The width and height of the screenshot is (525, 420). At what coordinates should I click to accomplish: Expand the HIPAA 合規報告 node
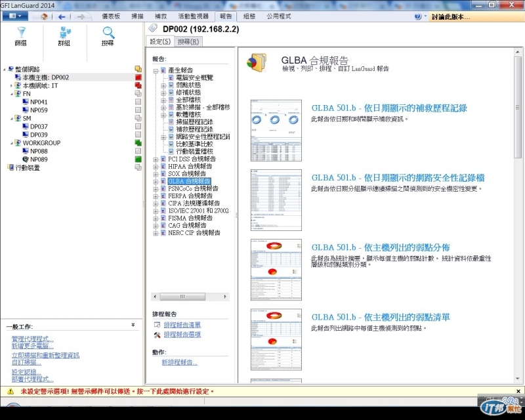coord(156,167)
